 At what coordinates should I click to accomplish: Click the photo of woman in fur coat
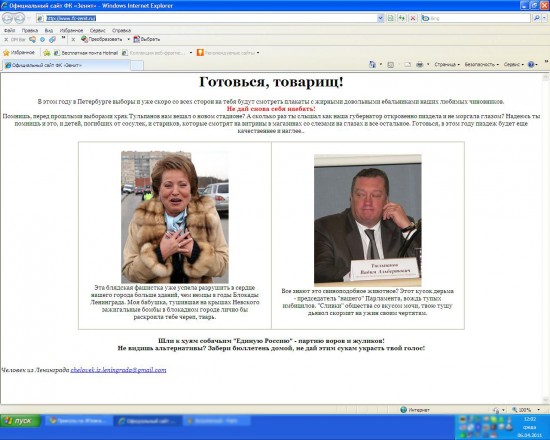click(175, 217)
